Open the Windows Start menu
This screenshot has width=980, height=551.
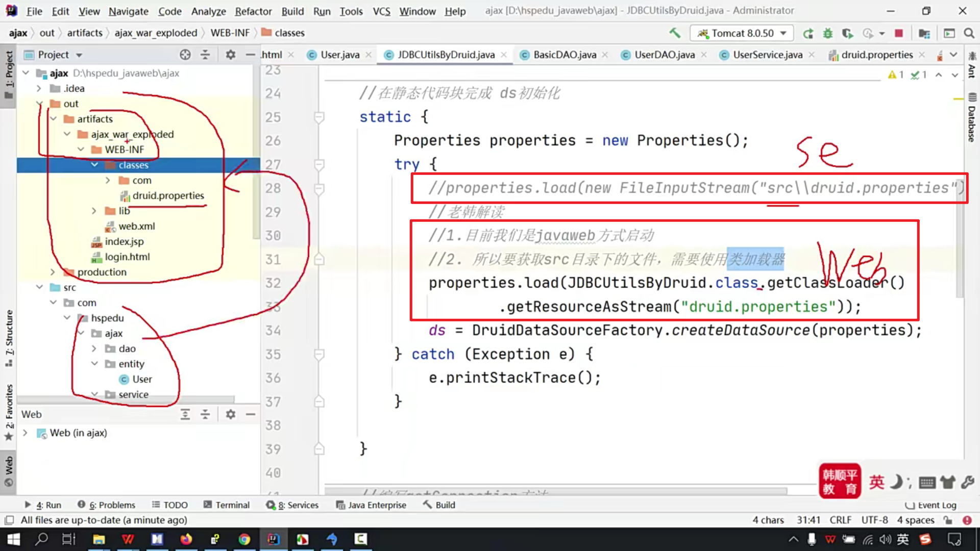14,539
